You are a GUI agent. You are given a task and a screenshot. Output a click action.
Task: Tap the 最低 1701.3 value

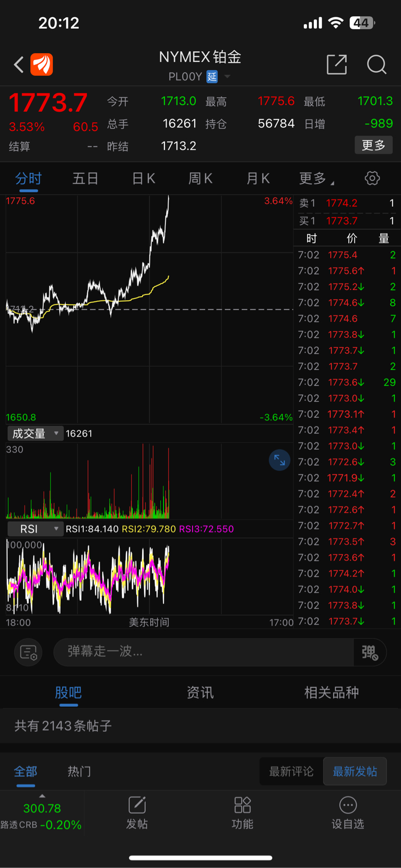pos(375,101)
